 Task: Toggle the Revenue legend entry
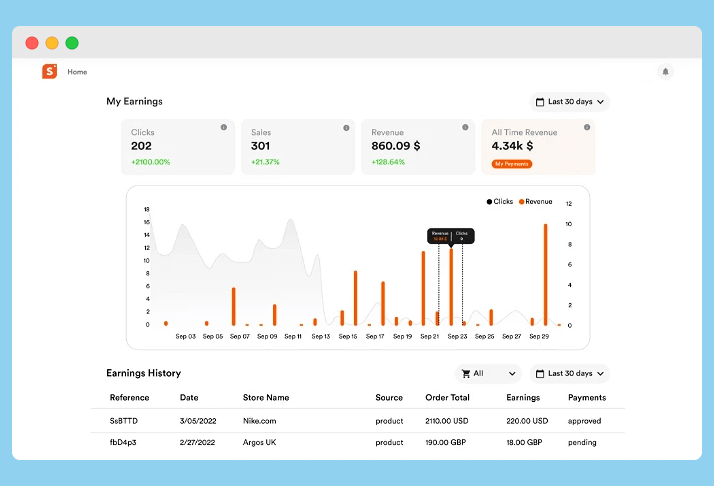[536, 201]
